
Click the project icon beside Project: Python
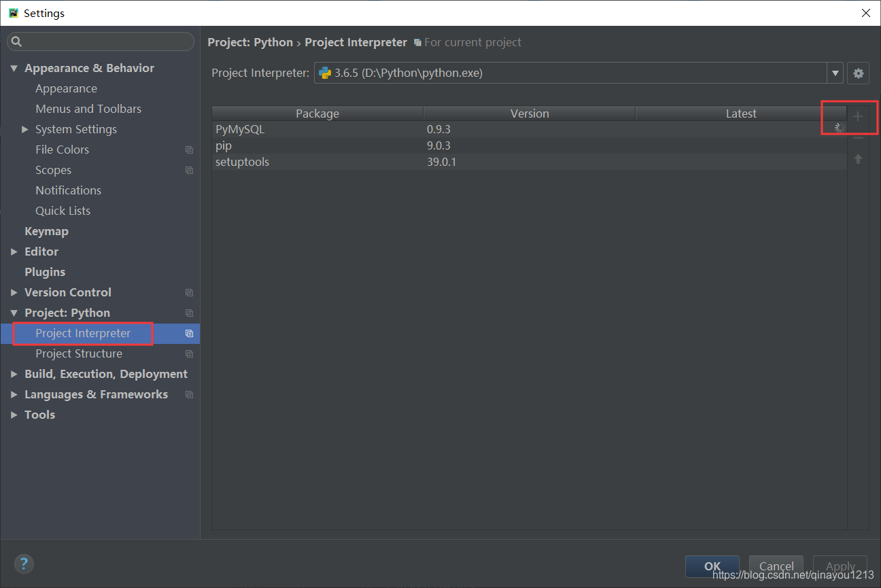point(189,313)
